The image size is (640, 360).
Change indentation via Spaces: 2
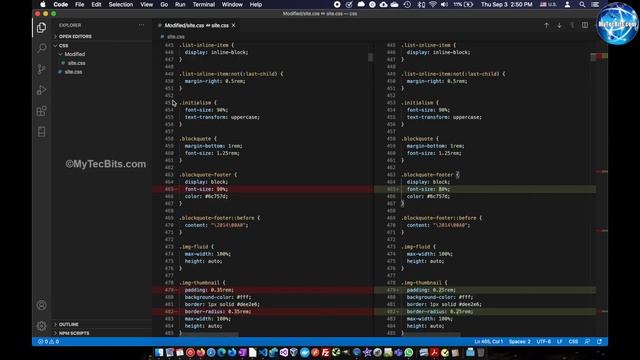[x=520, y=342]
